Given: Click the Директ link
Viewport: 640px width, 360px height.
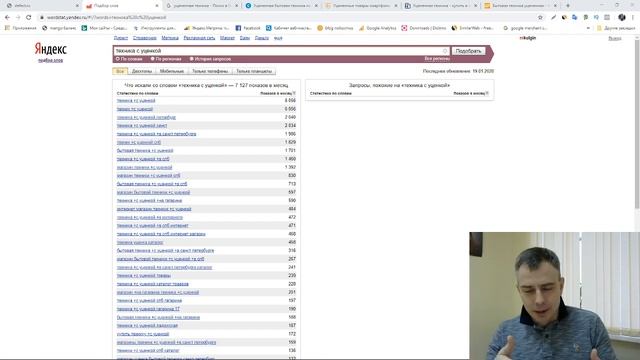Looking at the screenshot, I should point(120,38).
